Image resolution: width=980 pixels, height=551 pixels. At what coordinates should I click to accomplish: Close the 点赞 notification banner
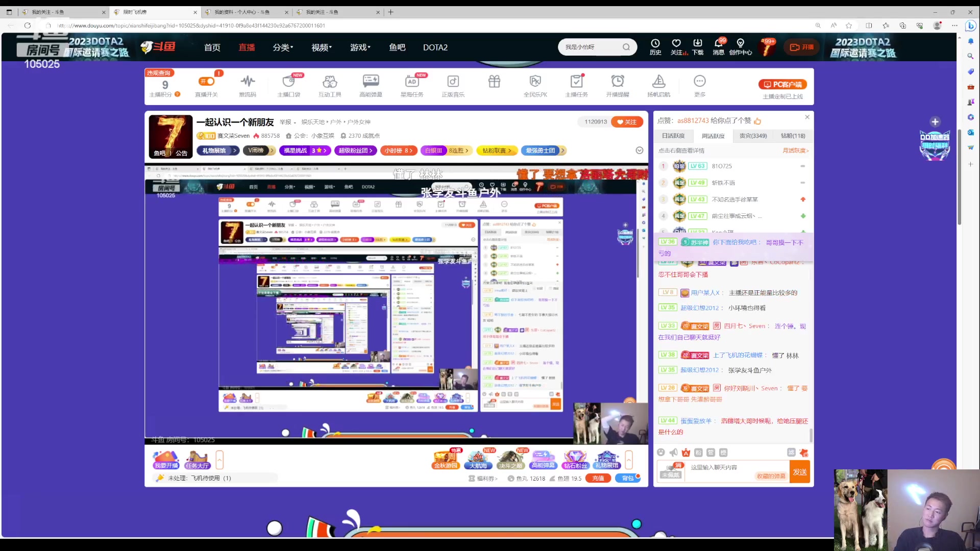[x=807, y=117]
